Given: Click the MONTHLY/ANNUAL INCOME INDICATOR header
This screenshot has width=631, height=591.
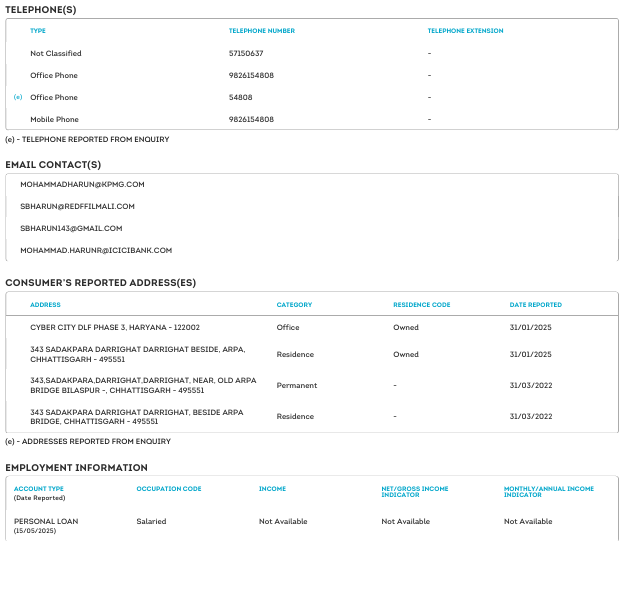Looking at the screenshot, I should [x=549, y=491].
